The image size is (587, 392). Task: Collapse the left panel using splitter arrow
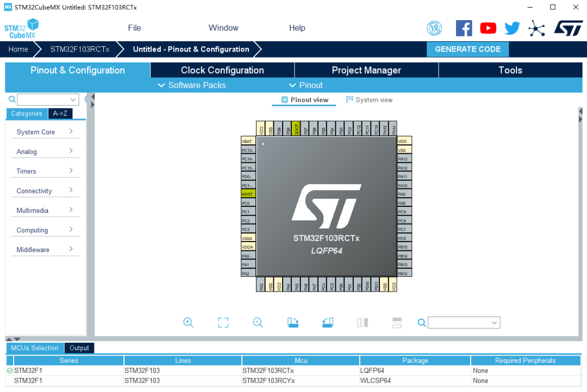(x=93, y=97)
